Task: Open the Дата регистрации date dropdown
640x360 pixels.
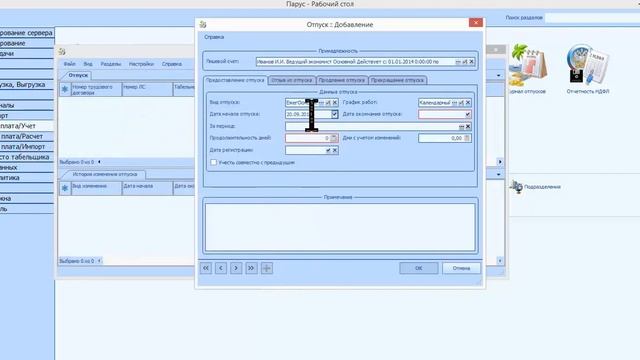Action: coord(328,151)
